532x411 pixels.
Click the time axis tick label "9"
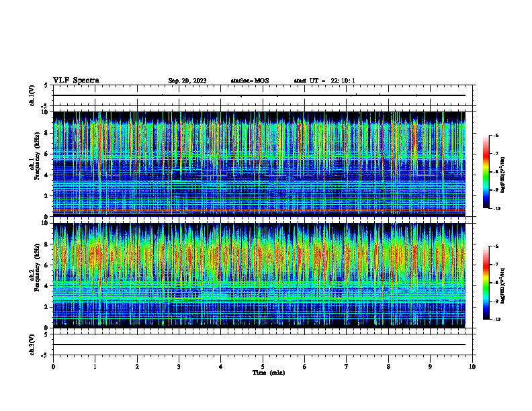tap(430, 367)
